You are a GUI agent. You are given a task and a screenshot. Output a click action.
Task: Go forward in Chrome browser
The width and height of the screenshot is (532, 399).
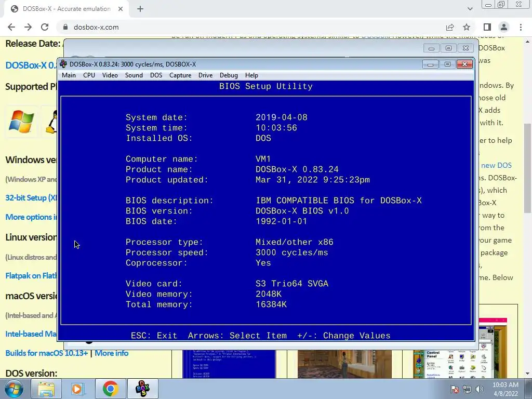coord(28,27)
